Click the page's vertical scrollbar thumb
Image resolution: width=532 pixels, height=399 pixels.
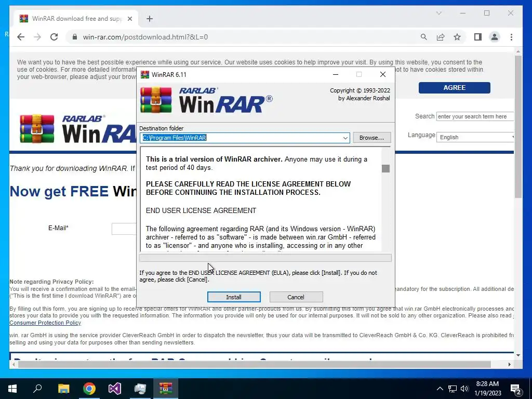click(518, 127)
